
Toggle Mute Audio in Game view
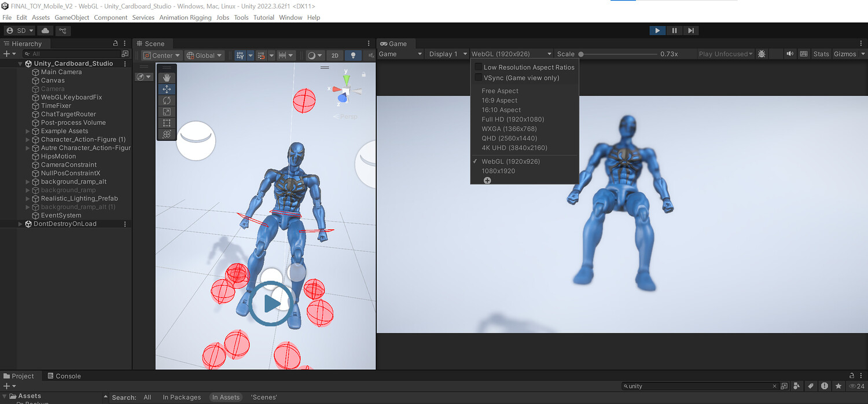click(790, 54)
